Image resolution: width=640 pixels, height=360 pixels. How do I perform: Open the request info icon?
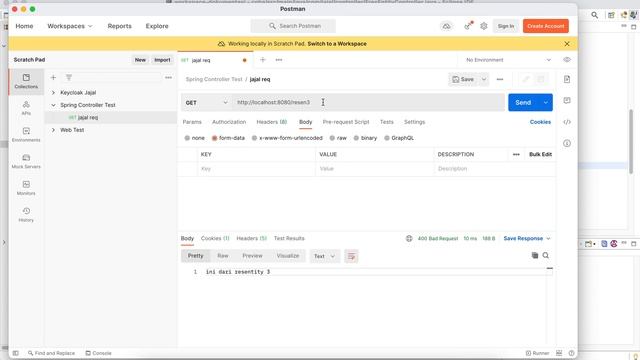[567, 143]
